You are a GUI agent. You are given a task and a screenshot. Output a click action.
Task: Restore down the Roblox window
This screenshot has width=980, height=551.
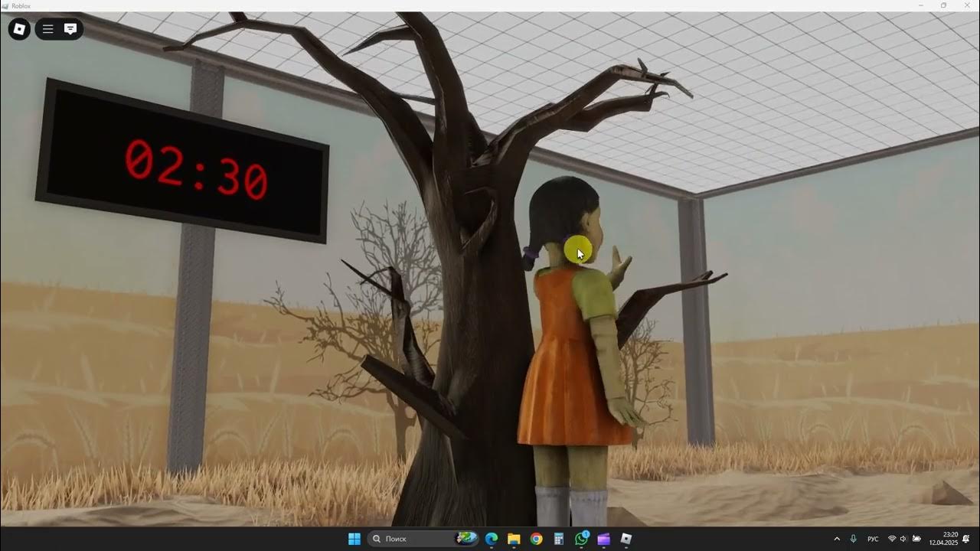coord(943,5)
